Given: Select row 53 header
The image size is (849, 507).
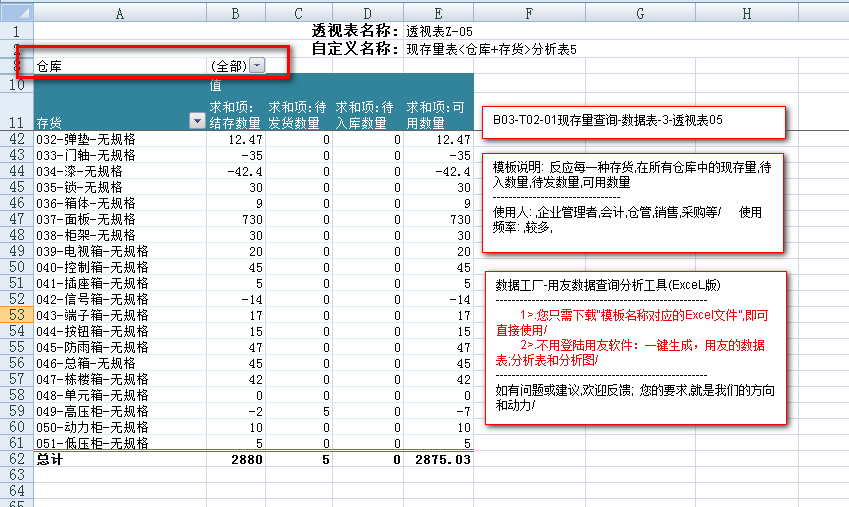Looking at the screenshot, I should click(16, 315).
